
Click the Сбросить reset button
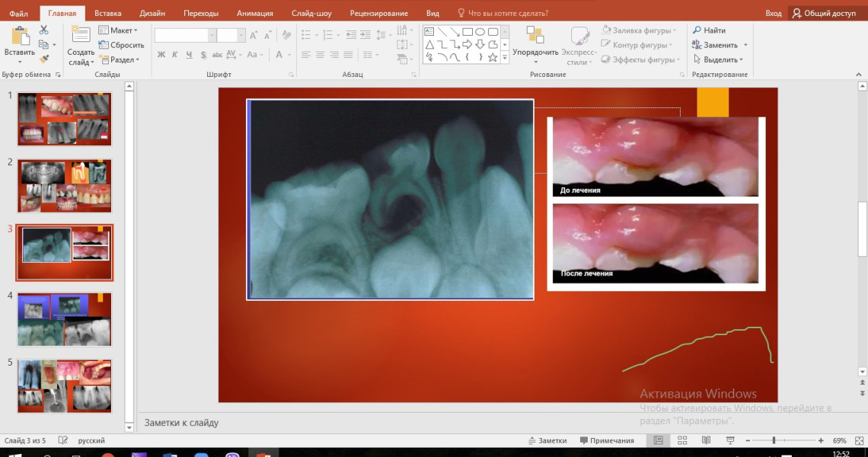click(121, 45)
